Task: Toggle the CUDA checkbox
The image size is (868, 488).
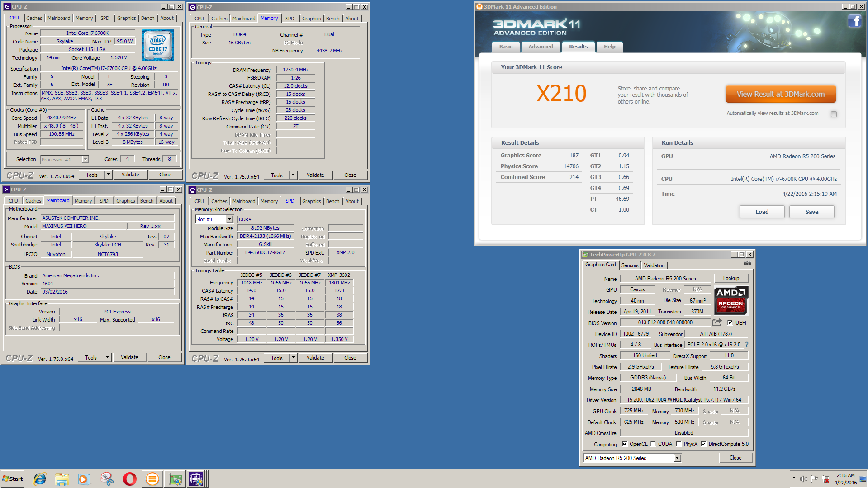Action: click(653, 444)
